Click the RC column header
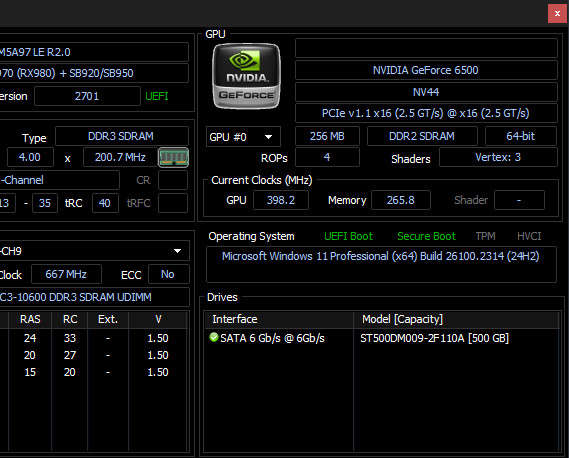Viewport: 569px width, 458px height. [x=70, y=319]
